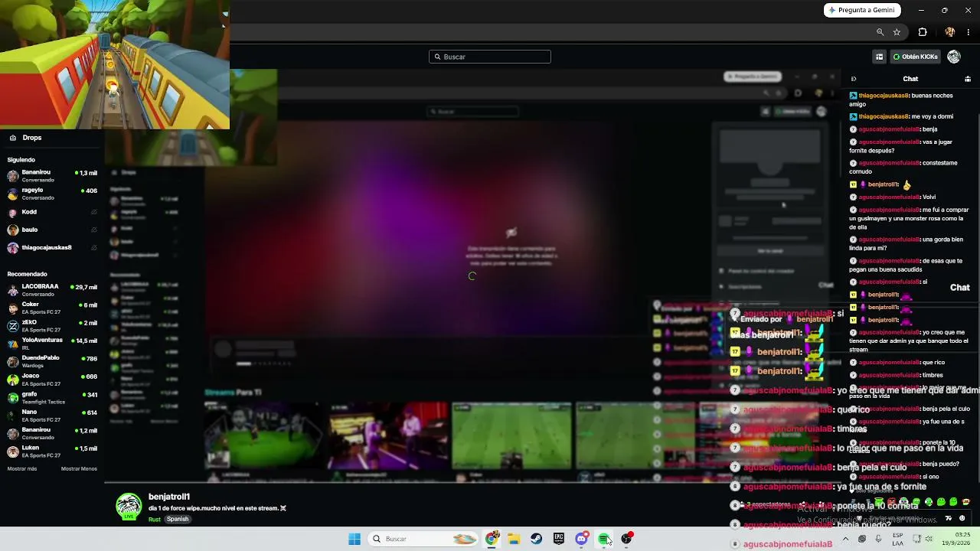Screen dimensions: 980x551
Task: Show hidden system tray icons
Action: (x=845, y=539)
